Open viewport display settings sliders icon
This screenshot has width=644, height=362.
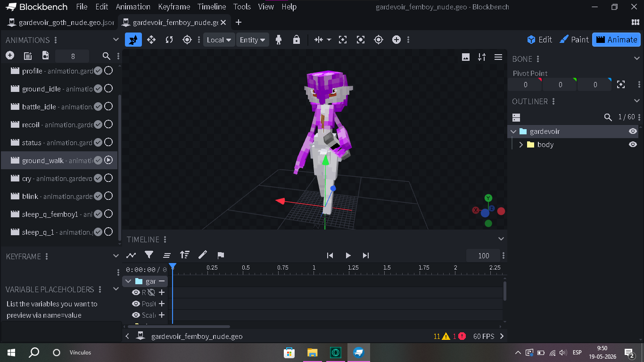[x=482, y=57]
